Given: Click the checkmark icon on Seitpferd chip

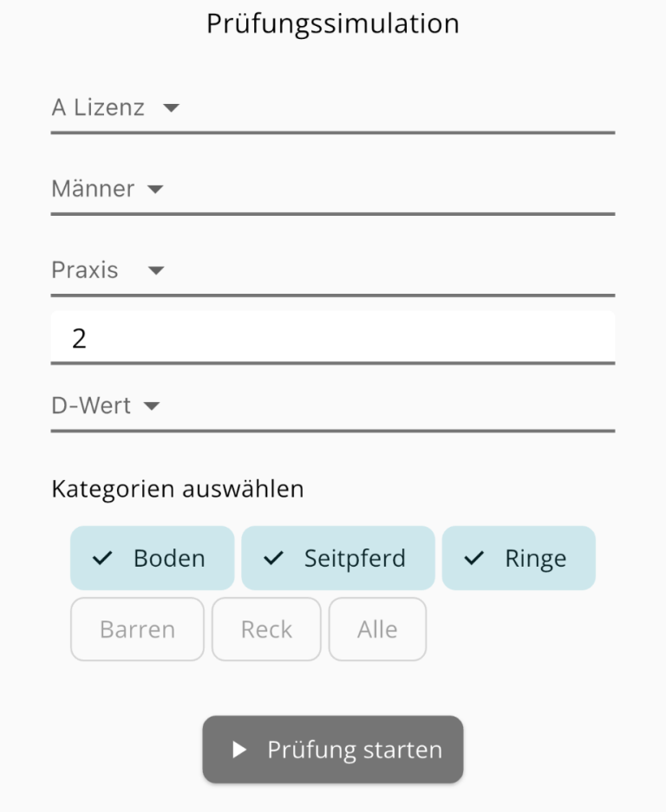Looking at the screenshot, I should click(273, 559).
